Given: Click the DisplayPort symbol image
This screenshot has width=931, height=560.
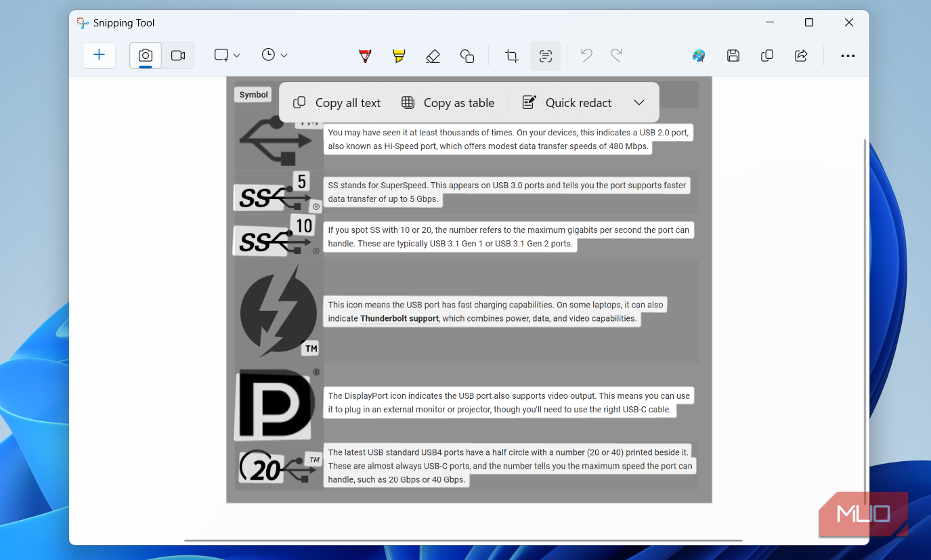Looking at the screenshot, I should (x=277, y=404).
